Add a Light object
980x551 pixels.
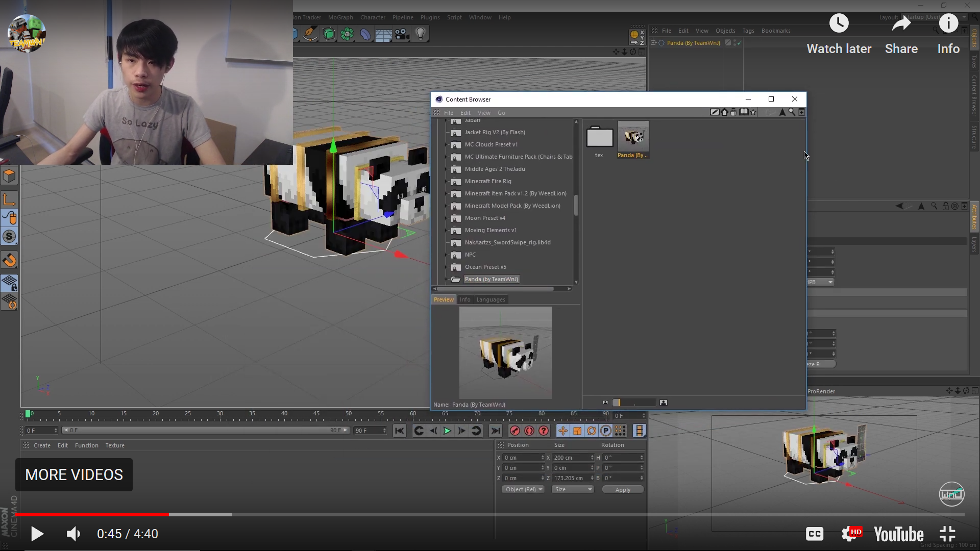(421, 34)
